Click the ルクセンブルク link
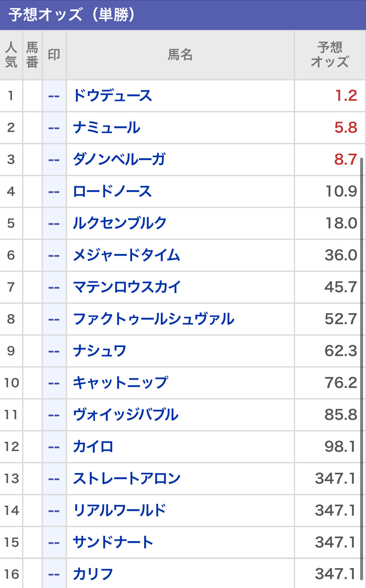366x588 pixels. pyautogui.click(x=120, y=223)
